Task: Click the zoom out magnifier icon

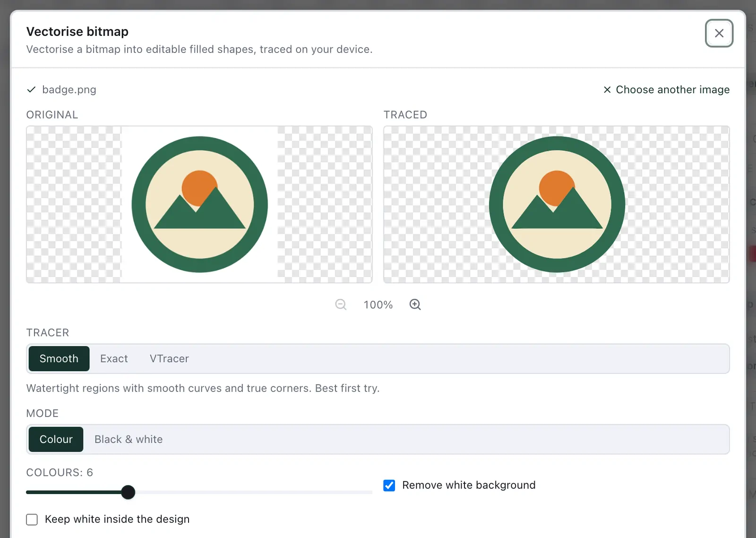Action: [x=341, y=304]
